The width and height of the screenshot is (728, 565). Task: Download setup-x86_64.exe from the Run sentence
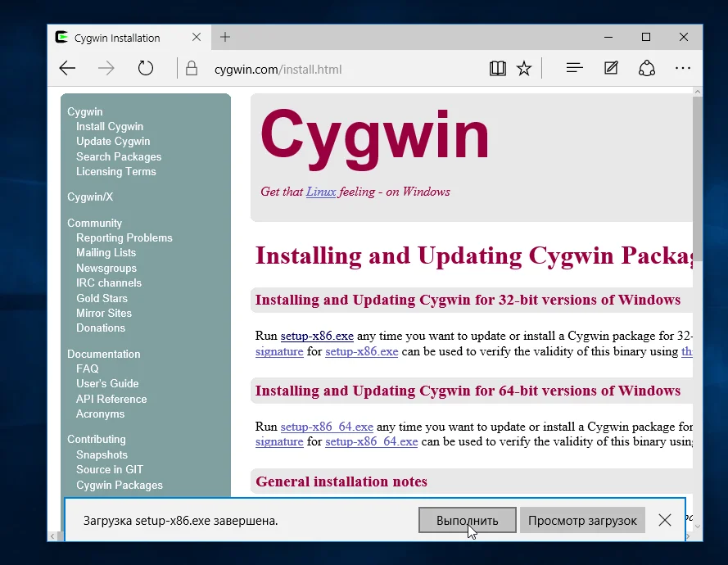pos(327,427)
